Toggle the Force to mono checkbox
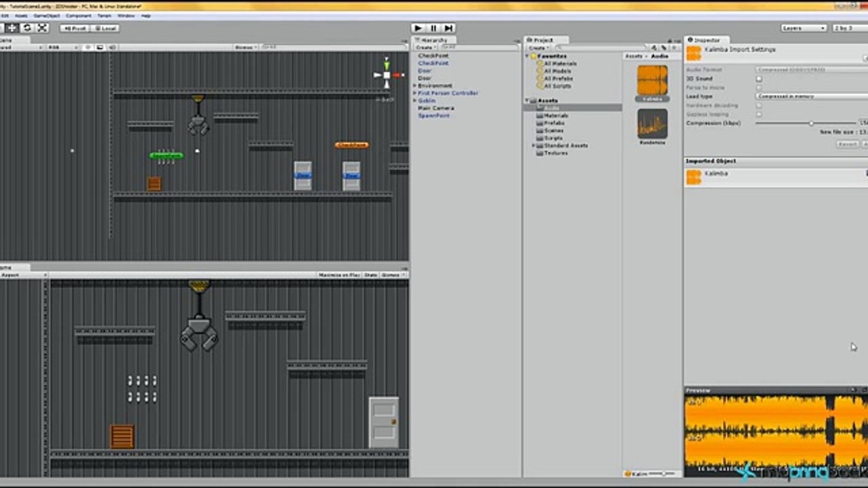Image resolution: width=868 pixels, height=488 pixels. pyautogui.click(x=759, y=87)
